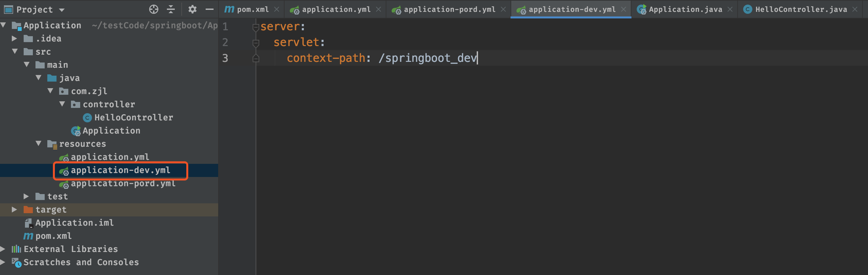Switch to the HelloController.java tab

click(x=801, y=10)
